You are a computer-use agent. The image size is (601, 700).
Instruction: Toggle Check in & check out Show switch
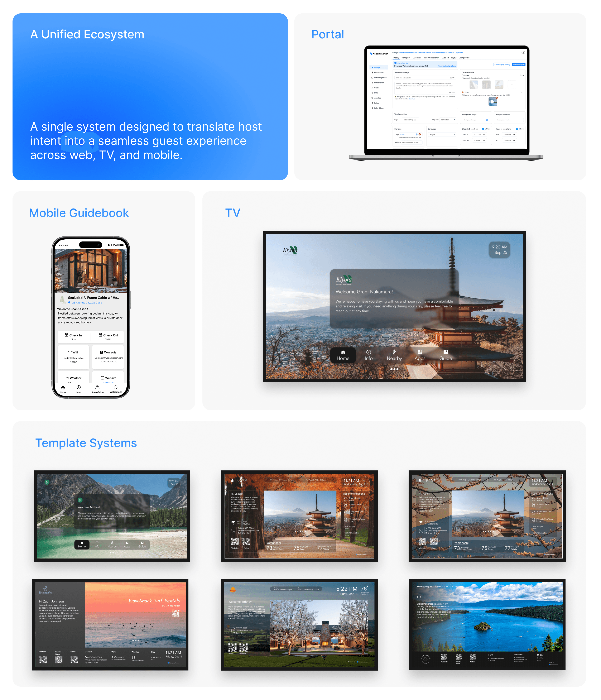[484, 129]
